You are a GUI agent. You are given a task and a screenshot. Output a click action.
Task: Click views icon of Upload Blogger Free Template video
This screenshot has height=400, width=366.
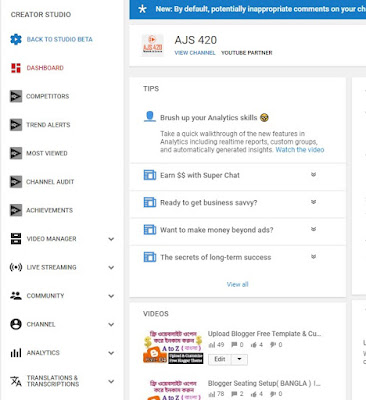point(212,345)
